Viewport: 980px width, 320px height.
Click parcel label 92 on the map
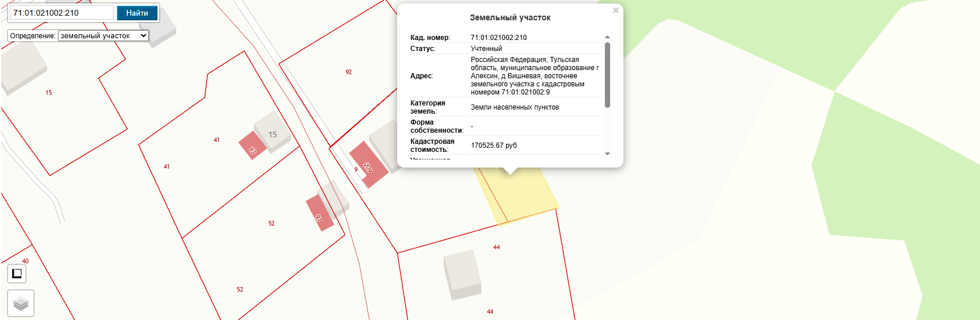[x=348, y=72]
